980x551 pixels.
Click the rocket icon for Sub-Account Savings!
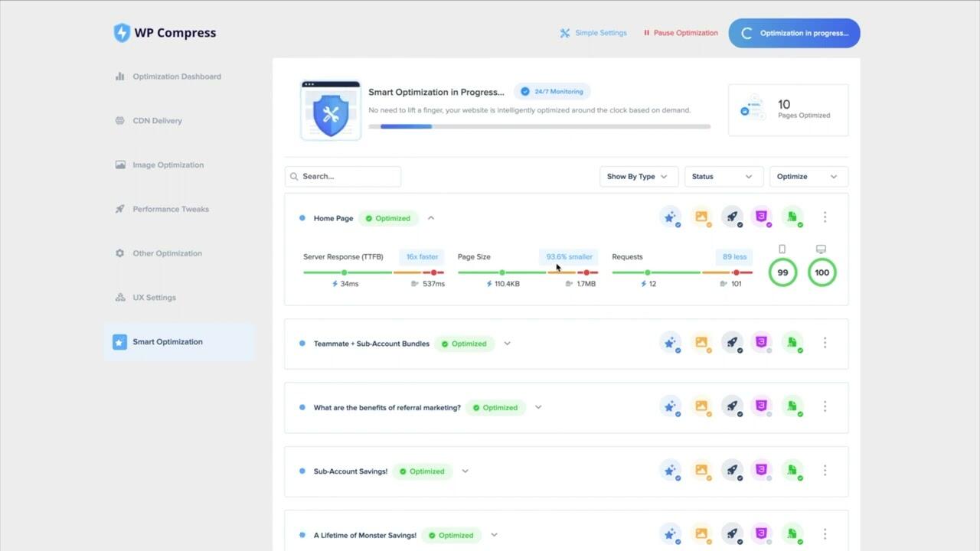[x=732, y=471]
